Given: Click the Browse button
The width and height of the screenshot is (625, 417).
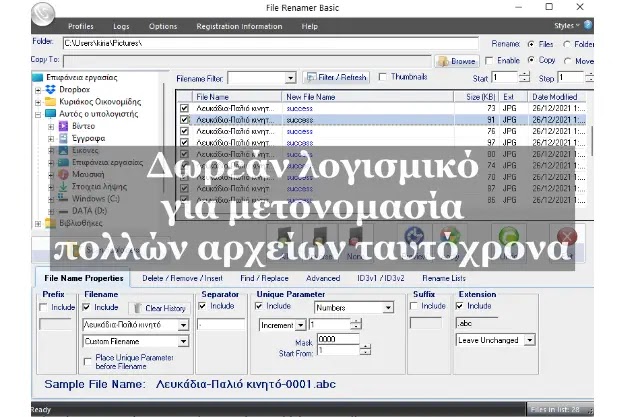Looking at the screenshot, I should pos(457,61).
